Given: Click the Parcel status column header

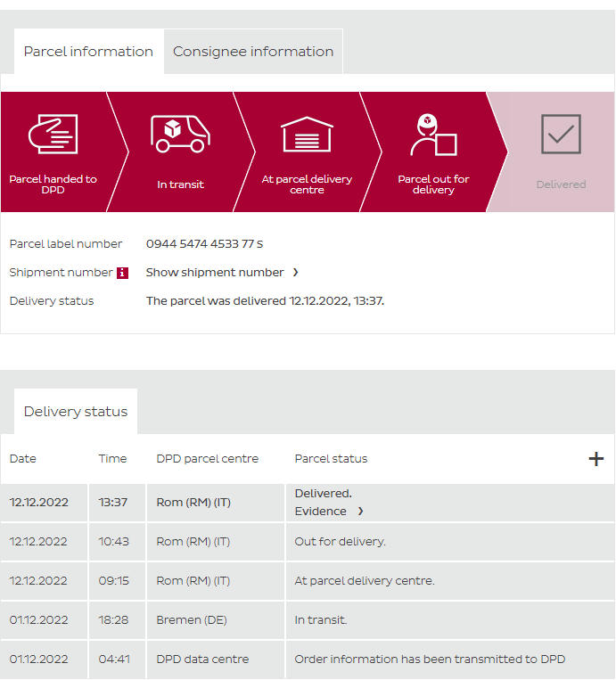Looking at the screenshot, I should (x=331, y=459).
